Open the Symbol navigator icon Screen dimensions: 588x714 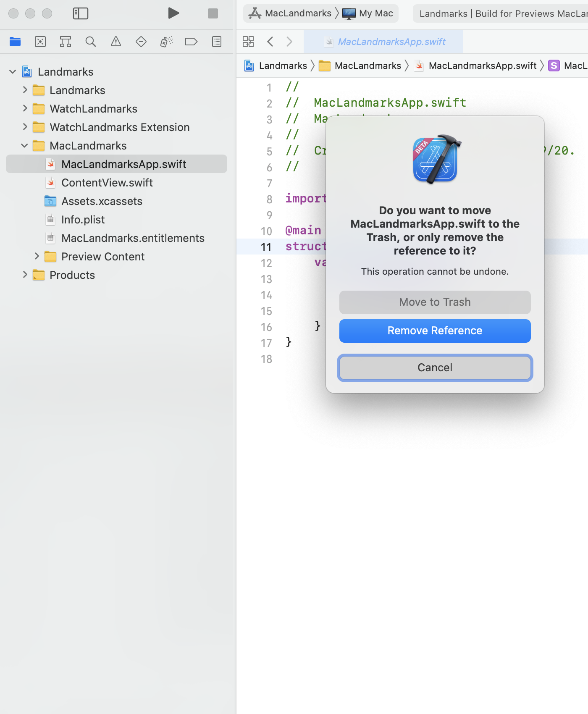click(66, 42)
